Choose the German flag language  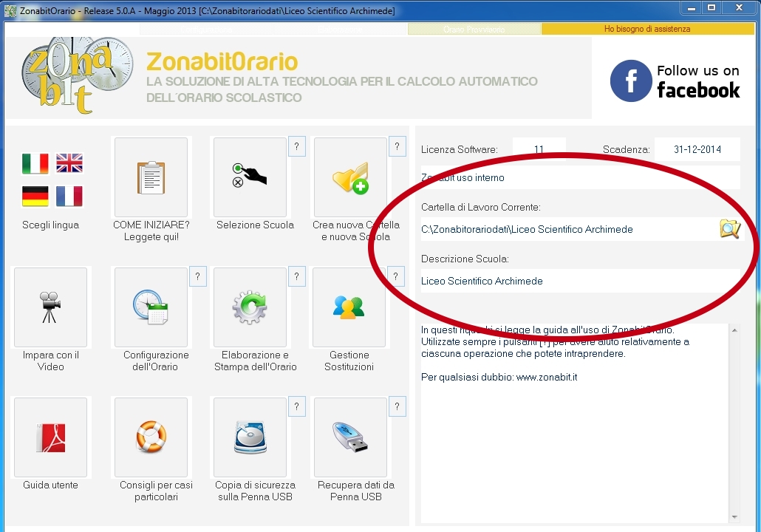pyautogui.click(x=35, y=197)
